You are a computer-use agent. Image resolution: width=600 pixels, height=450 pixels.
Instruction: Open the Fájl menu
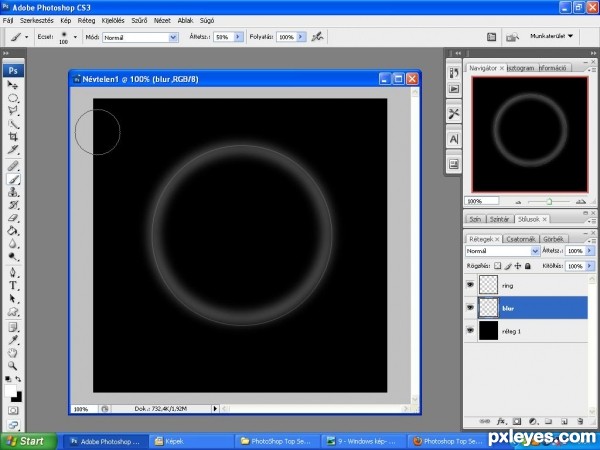tap(8, 20)
